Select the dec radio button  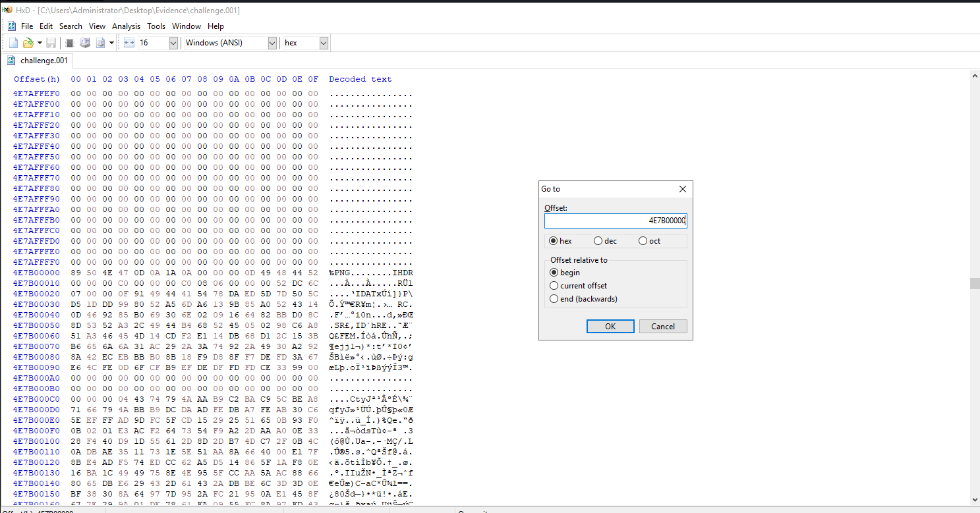tap(598, 241)
